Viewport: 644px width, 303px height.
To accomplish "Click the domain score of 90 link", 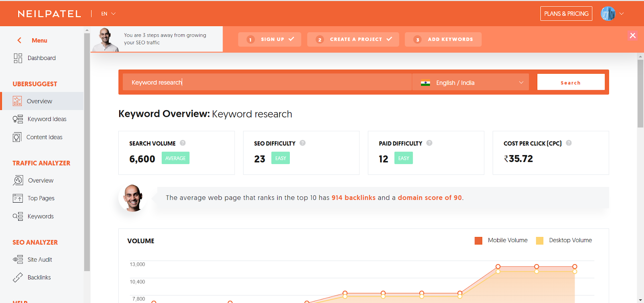I will 430,198.
